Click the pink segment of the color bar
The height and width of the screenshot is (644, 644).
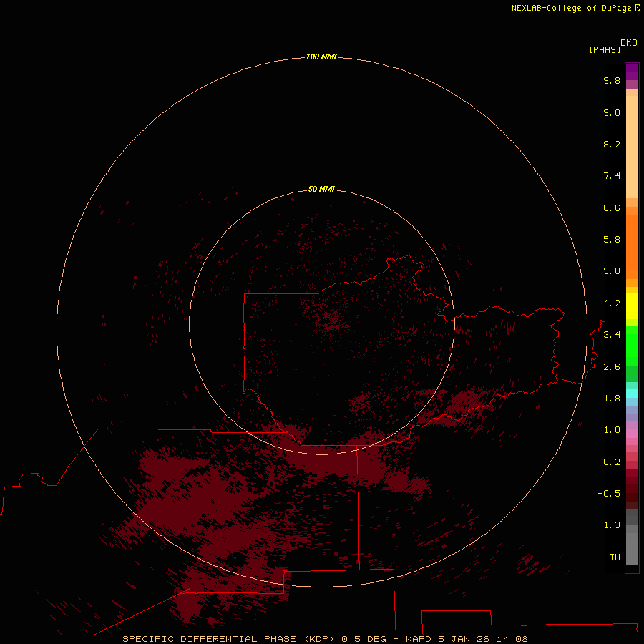[x=632, y=434]
